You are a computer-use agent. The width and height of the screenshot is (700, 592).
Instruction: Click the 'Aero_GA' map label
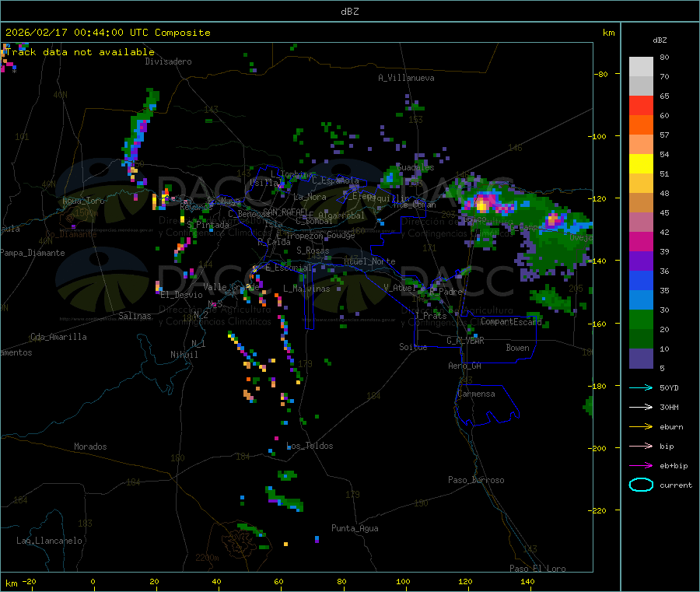coord(464,366)
